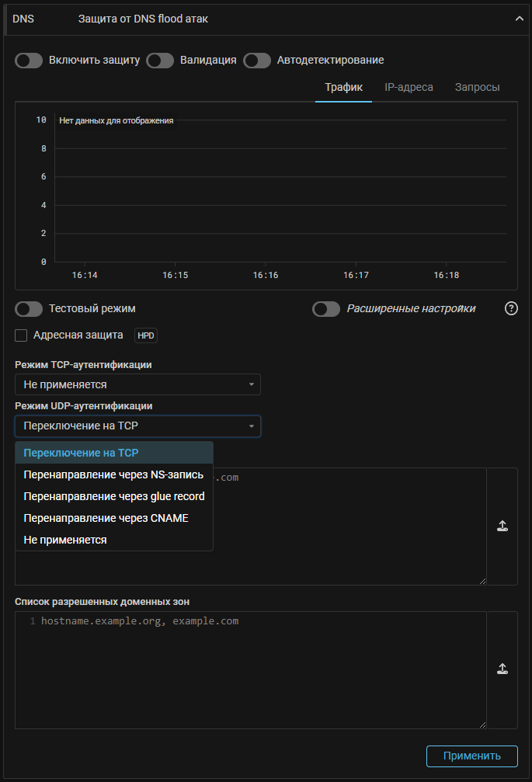Click upload icon beside the upper domain list
The image size is (532, 782).
point(502,526)
